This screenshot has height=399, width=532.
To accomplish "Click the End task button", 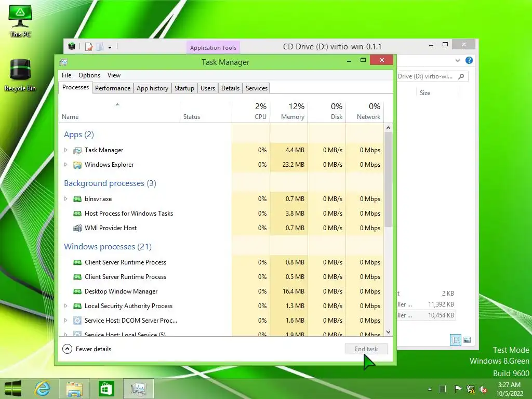I will coord(366,349).
